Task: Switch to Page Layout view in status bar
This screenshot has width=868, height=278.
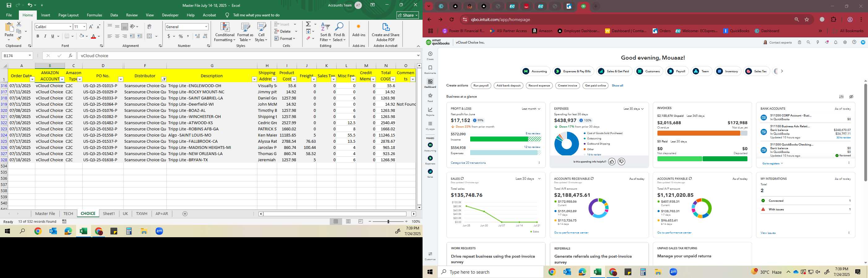Action: (x=348, y=221)
